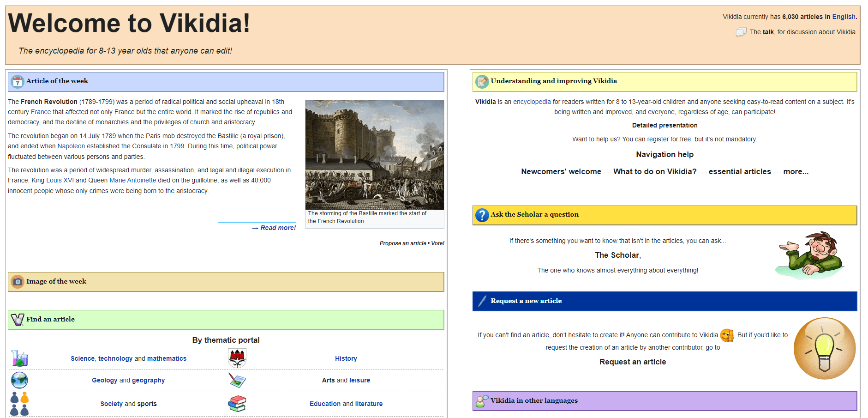Click the Request an article link
868x418 pixels.
point(633,362)
